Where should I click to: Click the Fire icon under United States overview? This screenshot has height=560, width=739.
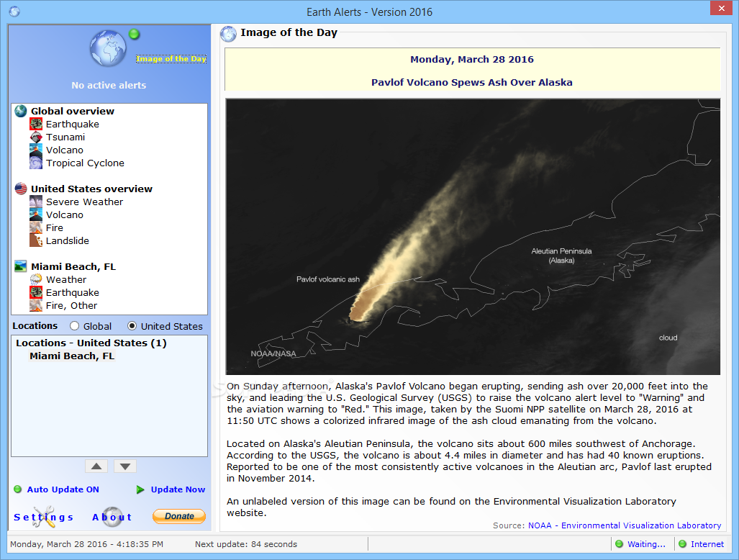click(36, 227)
